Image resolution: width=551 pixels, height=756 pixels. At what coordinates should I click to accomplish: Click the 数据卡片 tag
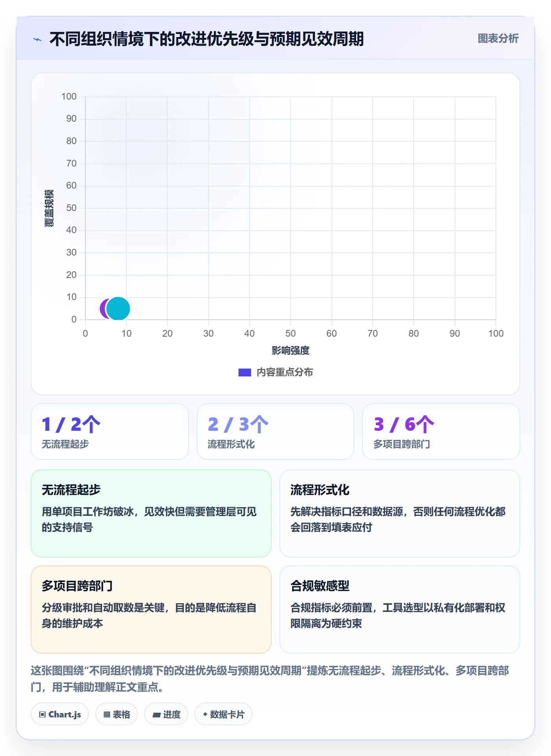[224, 714]
